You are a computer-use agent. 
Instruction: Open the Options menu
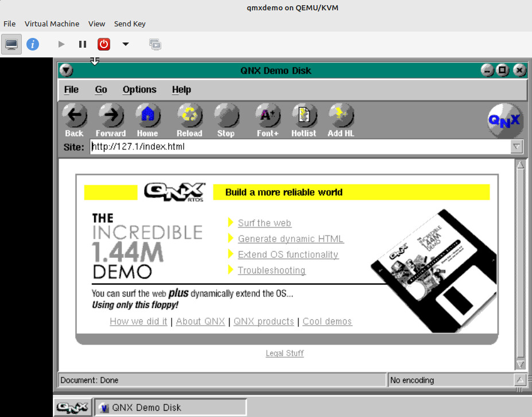click(x=139, y=90)
